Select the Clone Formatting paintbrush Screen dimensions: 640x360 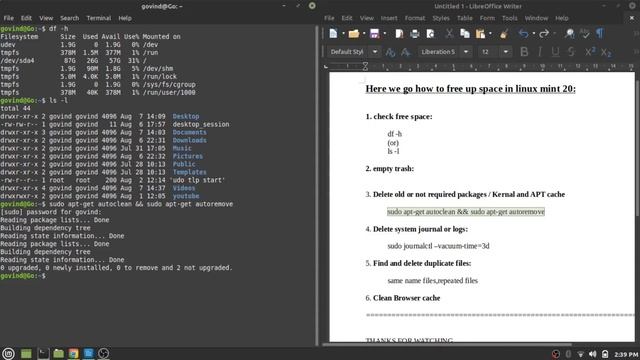tap(504, 34)
